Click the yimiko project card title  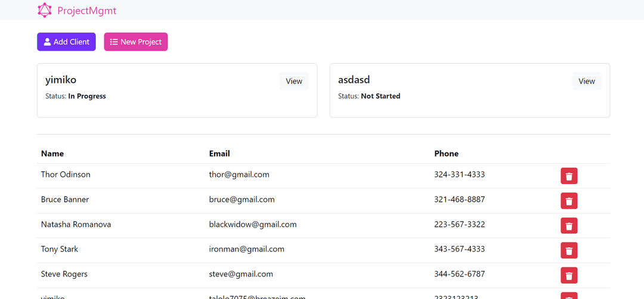click(61, 80)
